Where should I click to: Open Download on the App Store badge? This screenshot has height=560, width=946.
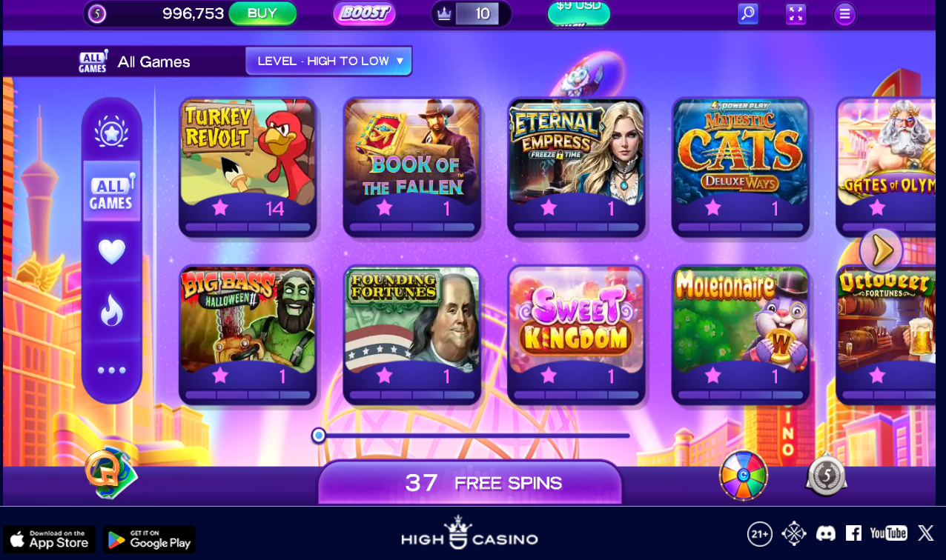[x=49, y=539]
